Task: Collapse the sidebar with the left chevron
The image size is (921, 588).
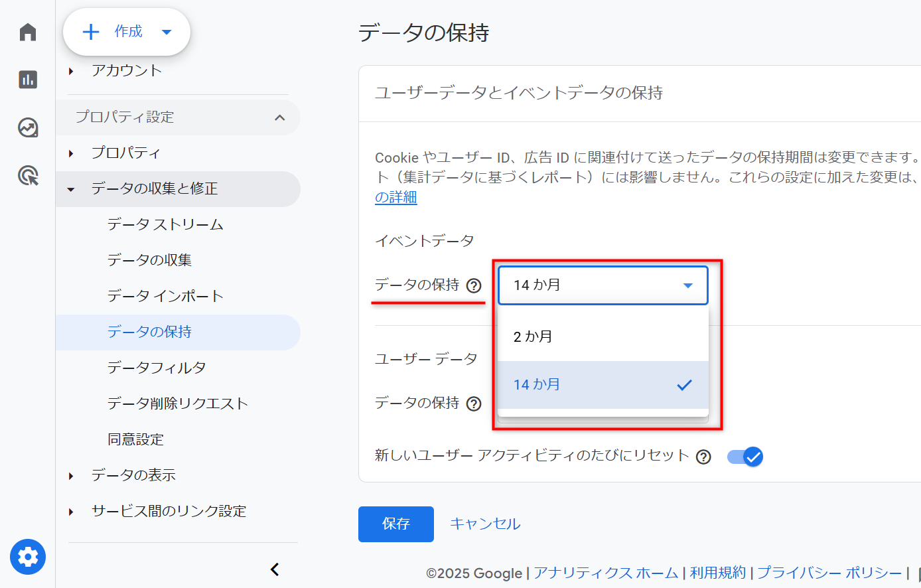Action: 275,569
